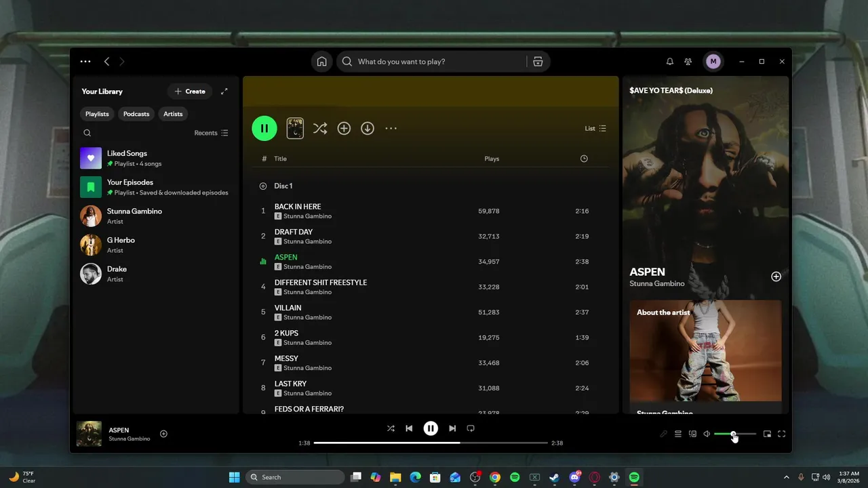Open Stunna Gambino link under VILLAIN
The image size is (868, 488).
[307, 317]
